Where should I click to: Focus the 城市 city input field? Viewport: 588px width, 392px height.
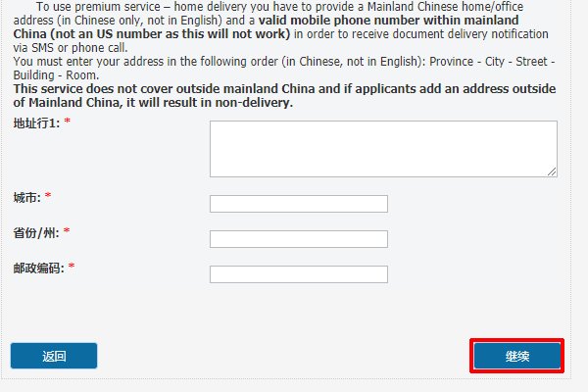(299, 204)
